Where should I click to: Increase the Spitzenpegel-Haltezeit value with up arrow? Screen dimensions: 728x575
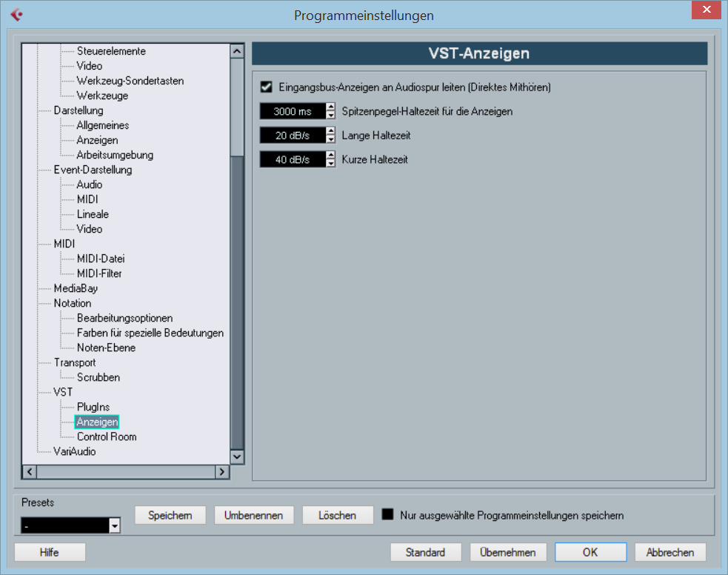tap(330, 107)
